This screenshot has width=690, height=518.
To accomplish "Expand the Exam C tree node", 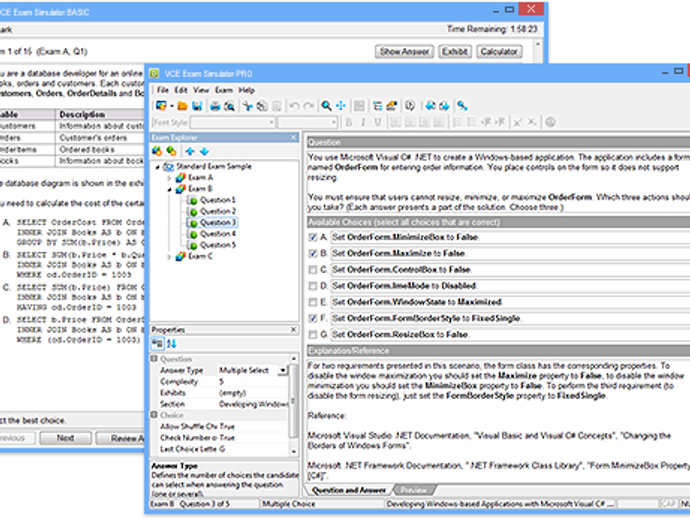I will (x=169, y=257).
